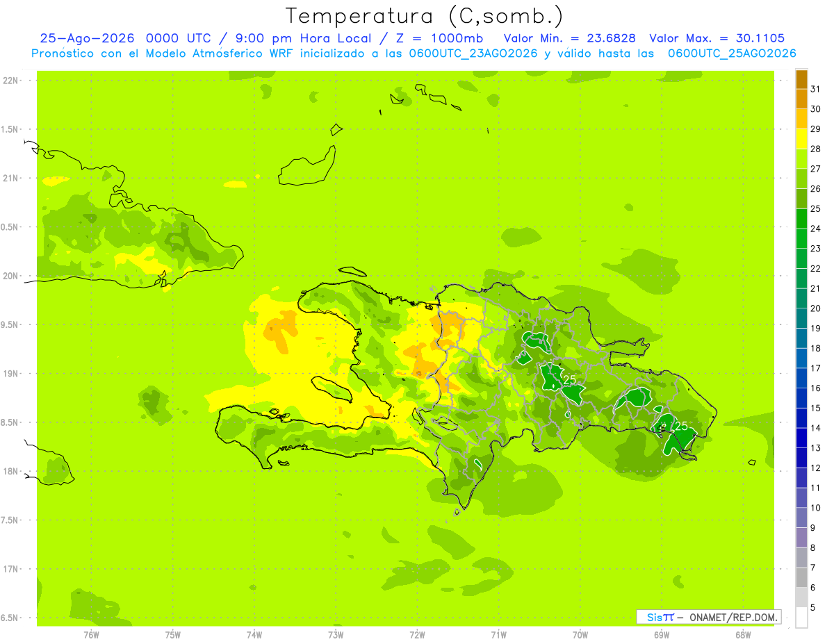834x644 pixels.
Task: Click the 7 value on the color scale
Action: pyautogui.click(x=813, y=568)
